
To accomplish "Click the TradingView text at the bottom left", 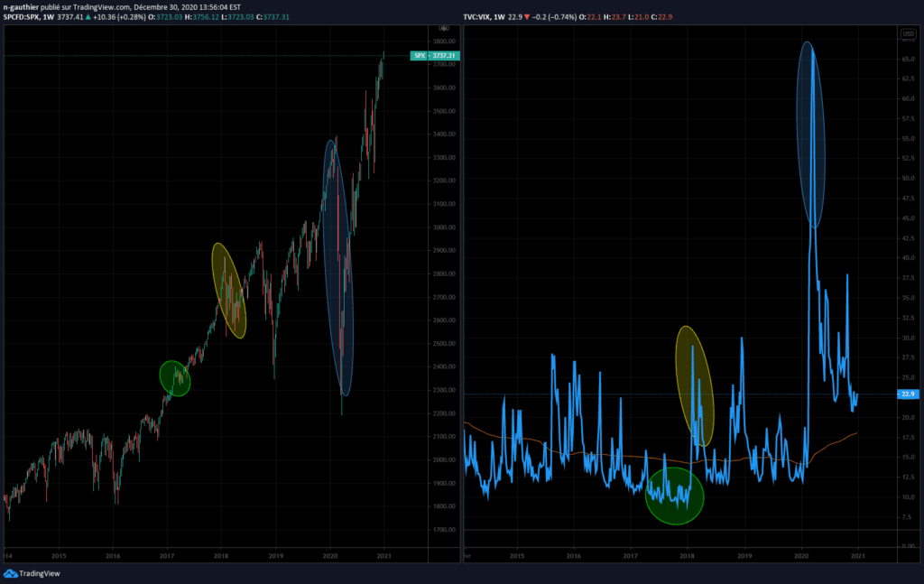I will 40,573.
